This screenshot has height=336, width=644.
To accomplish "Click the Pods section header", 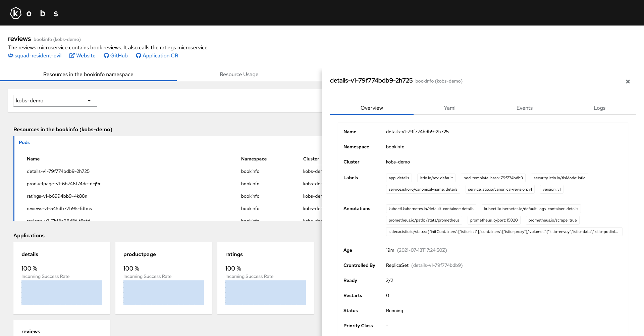I will 24,143.
